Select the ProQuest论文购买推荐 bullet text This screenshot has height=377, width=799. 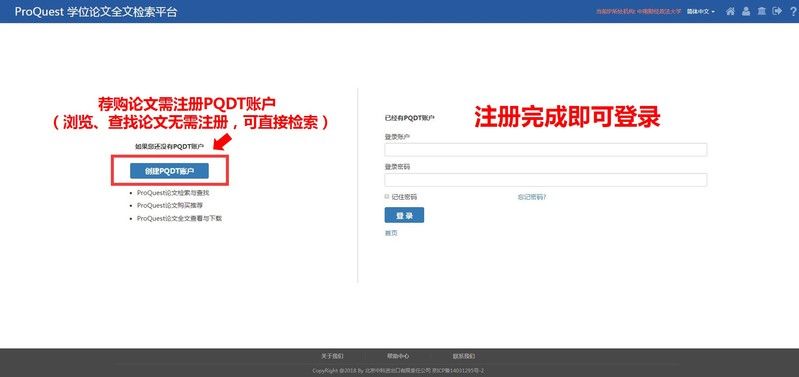coord(170,205)
